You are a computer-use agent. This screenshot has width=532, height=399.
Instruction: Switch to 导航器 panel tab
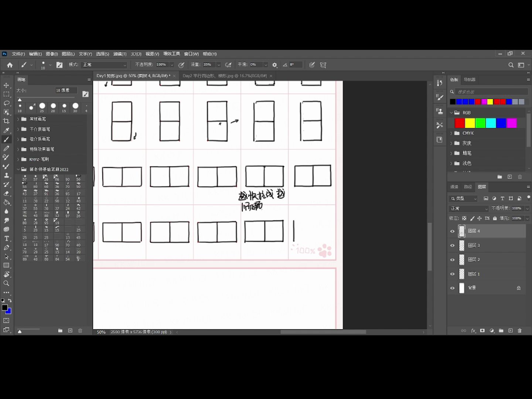click(x=470, y=79)
